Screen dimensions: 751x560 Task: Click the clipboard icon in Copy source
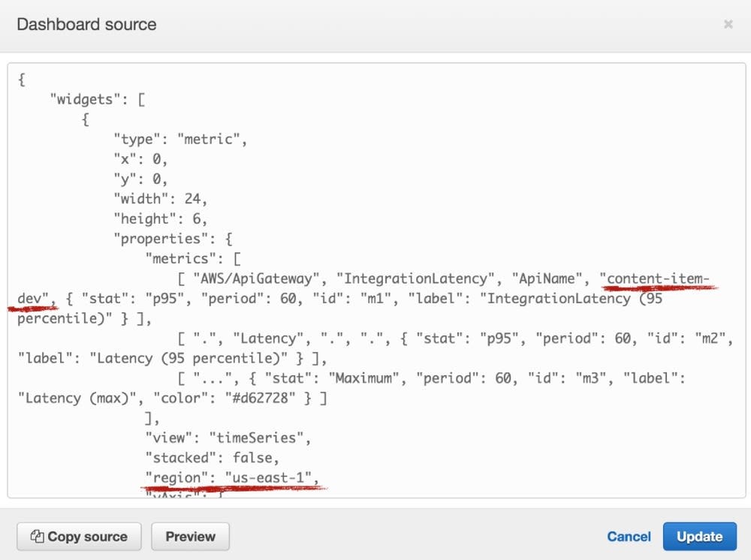click(38, 536)
